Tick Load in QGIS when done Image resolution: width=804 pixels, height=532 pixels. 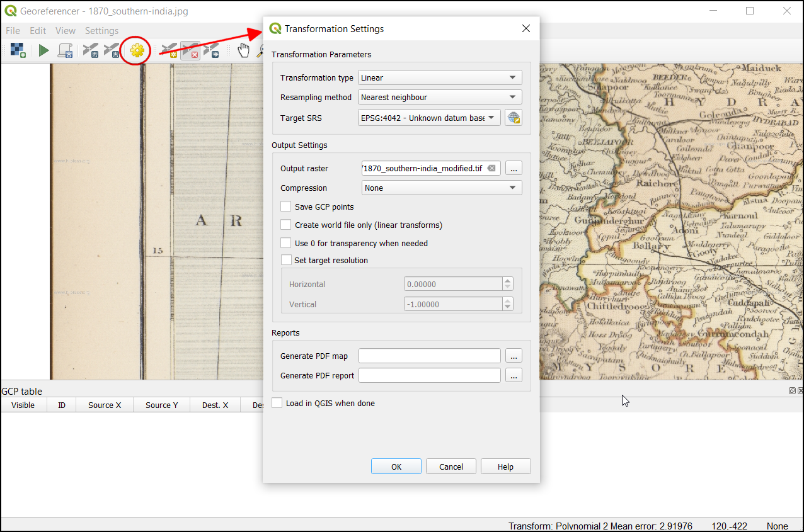coord(277,403)
